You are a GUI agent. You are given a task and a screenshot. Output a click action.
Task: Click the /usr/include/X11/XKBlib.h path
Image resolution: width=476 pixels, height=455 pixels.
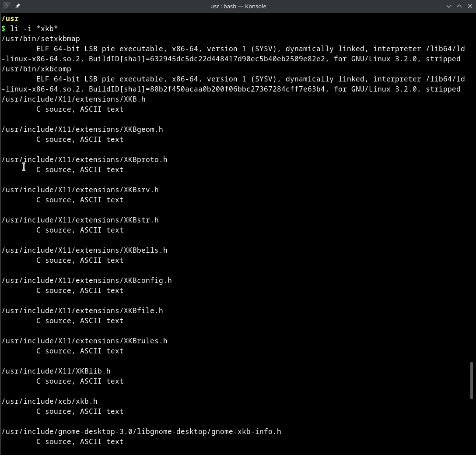point(56,371)
